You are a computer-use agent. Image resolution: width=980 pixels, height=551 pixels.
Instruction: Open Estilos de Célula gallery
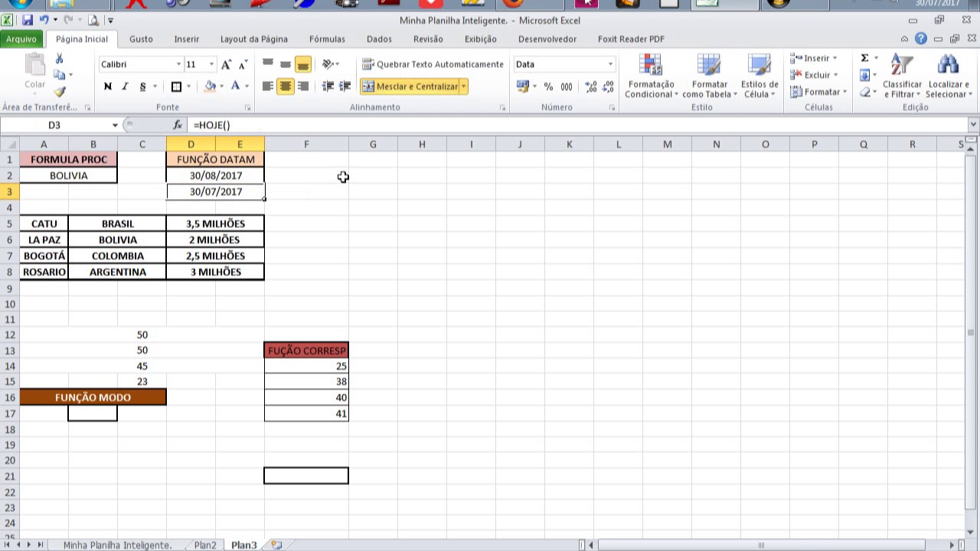click(x=759, y=77)
